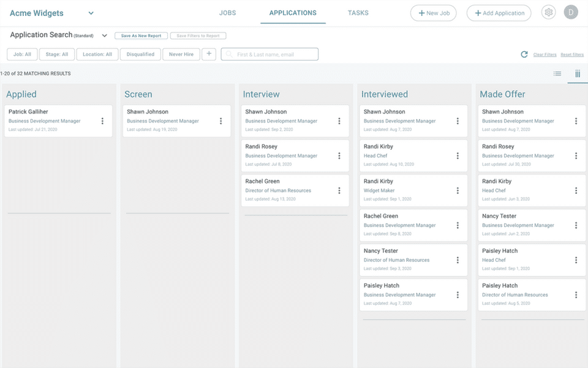Select the Applications tab
Image resolution: width=588 pixels, height=368 pixels.
tap(293, 13)
